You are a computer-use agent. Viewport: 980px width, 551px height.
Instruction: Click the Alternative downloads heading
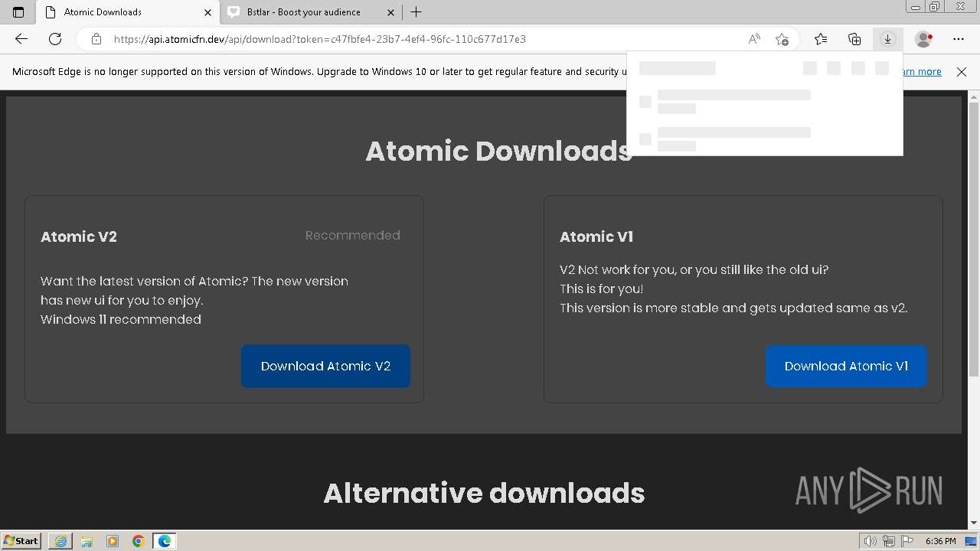tap(484, 493)
